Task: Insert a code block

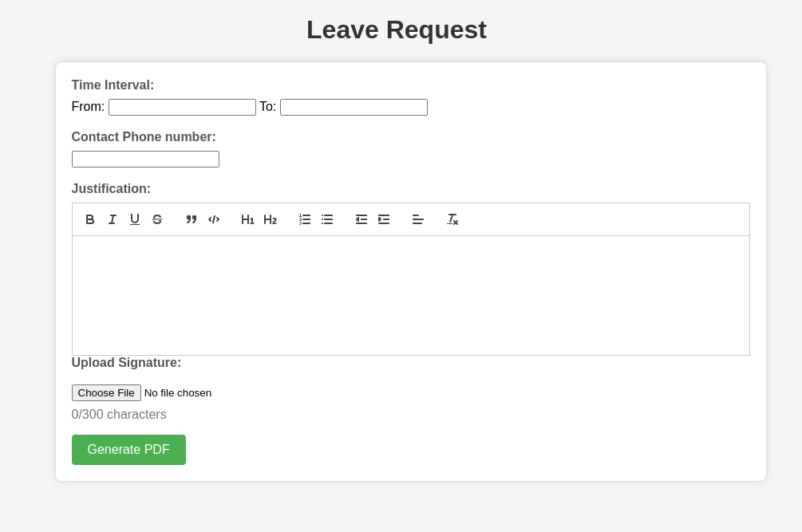Action: point(214,219)
